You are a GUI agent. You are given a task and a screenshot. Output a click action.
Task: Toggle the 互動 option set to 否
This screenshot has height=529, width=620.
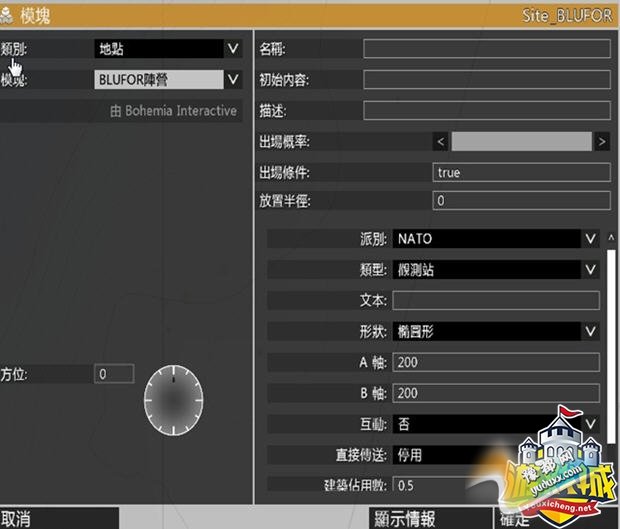[x=496, y=424]
